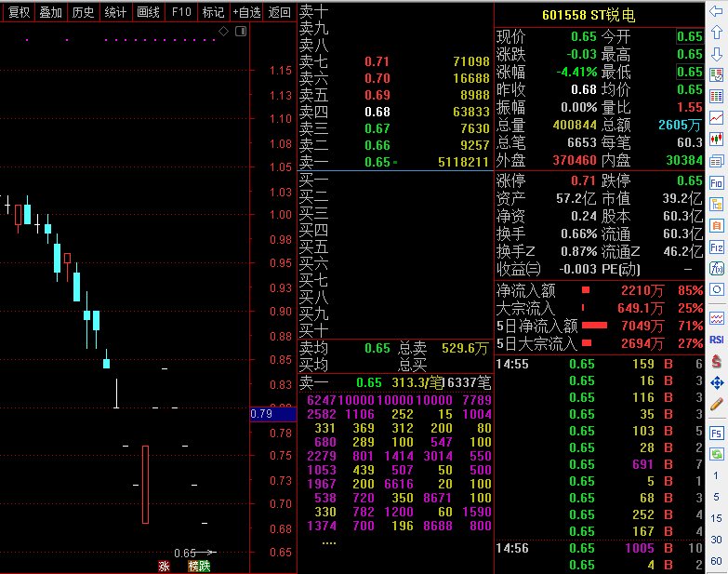Click the 5日净流入额 red bar
Screen dimensions: 728x574
tap(594, 326)
